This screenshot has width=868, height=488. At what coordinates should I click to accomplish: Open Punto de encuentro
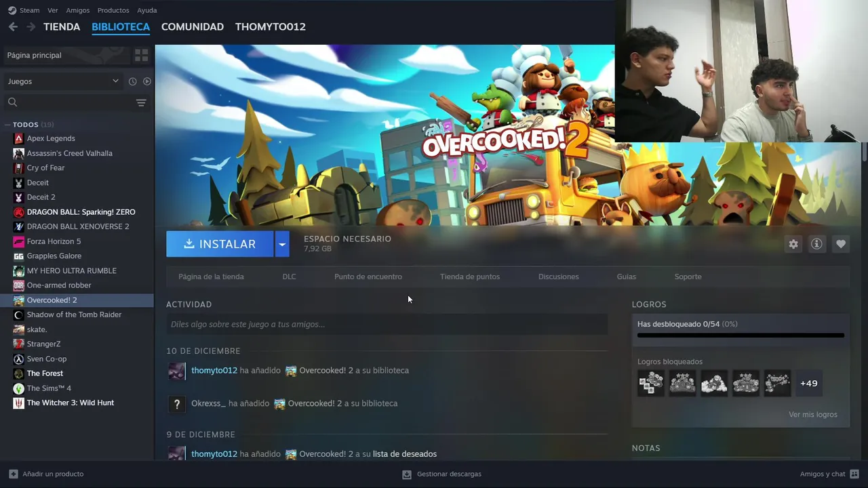368,277
